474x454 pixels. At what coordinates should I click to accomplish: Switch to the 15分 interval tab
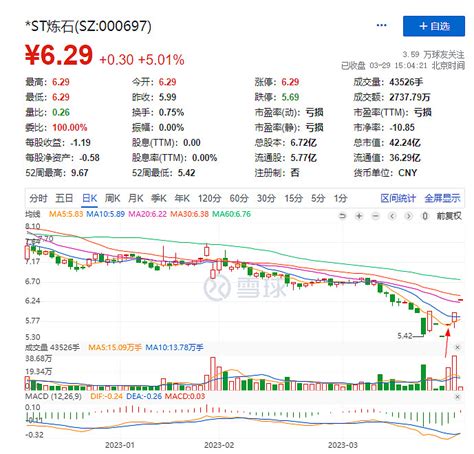pyautogui.click(x=293, y=198)
